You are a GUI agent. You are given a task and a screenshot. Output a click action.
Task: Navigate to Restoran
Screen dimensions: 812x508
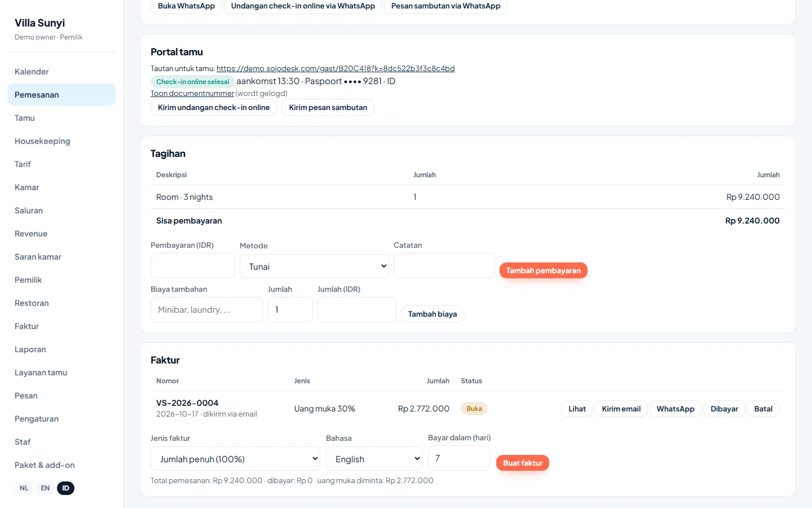61,303
